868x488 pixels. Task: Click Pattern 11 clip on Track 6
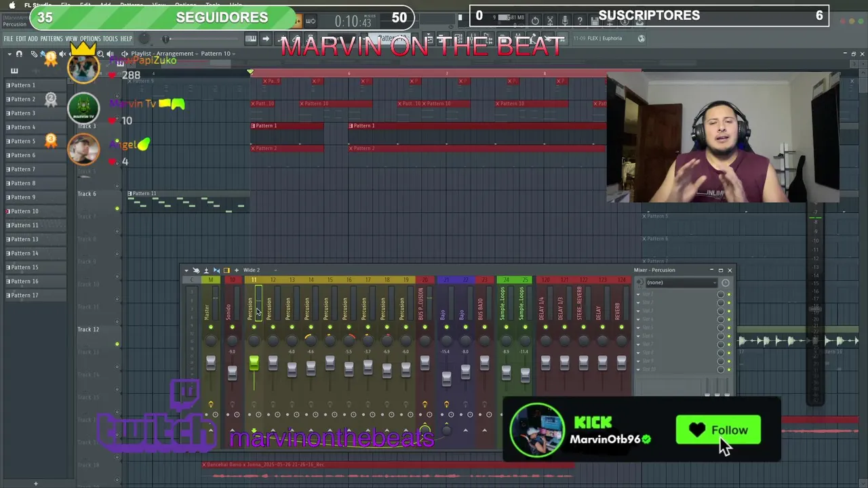[188, 201]
